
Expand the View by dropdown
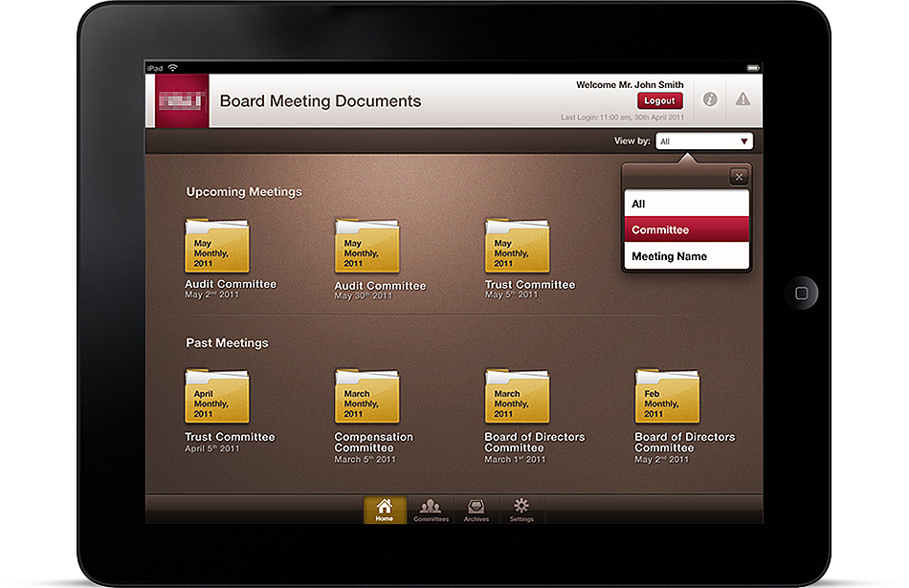tap(704, 142)
